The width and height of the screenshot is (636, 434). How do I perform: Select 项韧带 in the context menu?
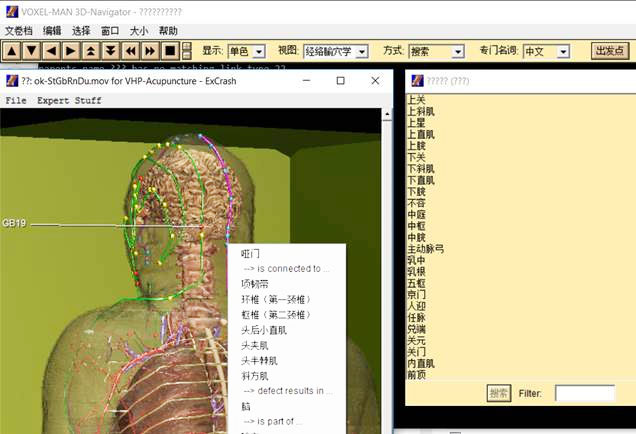coord(255,284)
